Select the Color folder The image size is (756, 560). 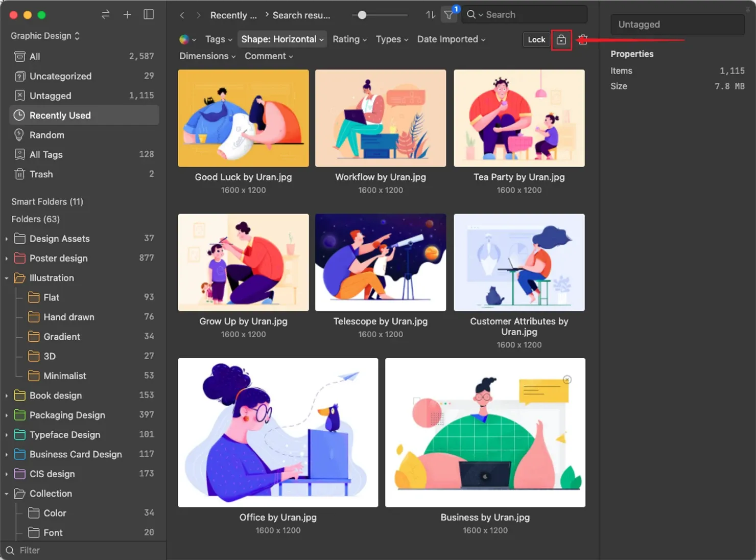tap(92, 513)
